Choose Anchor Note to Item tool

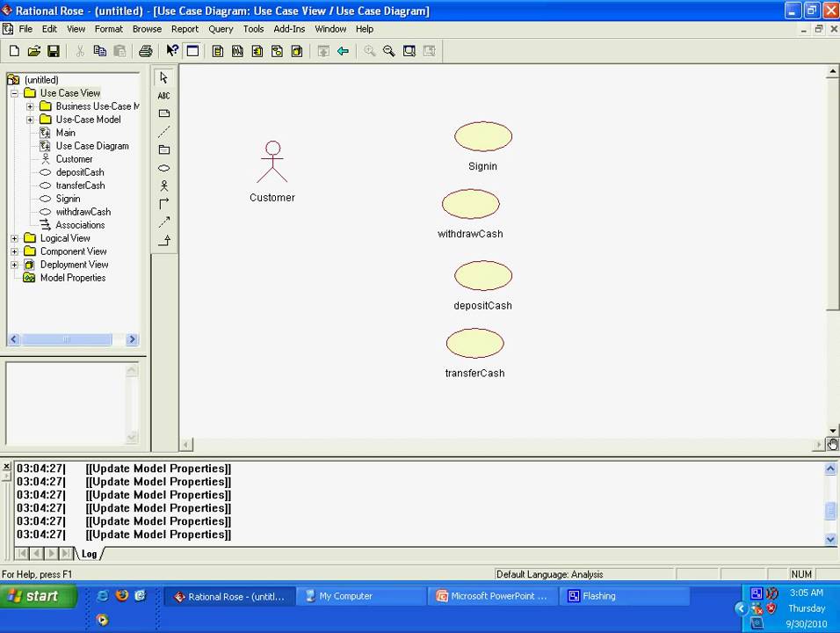[x=164, y=132]
